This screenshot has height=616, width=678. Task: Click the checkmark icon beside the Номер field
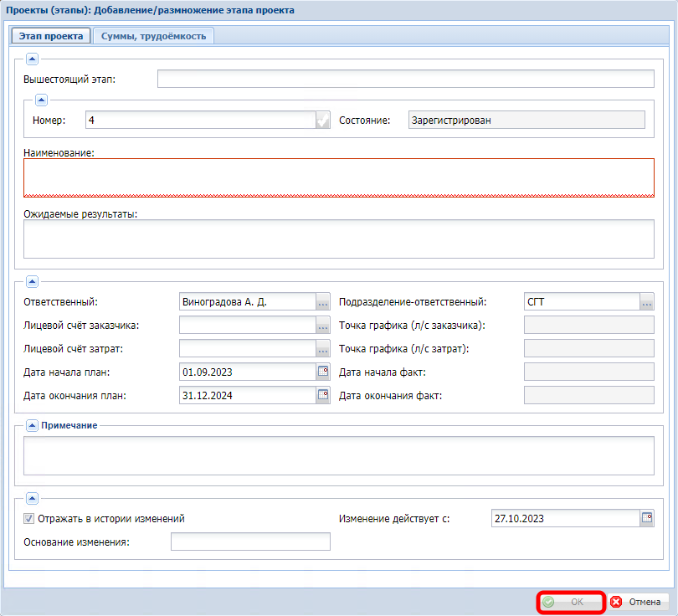point(322,121)
